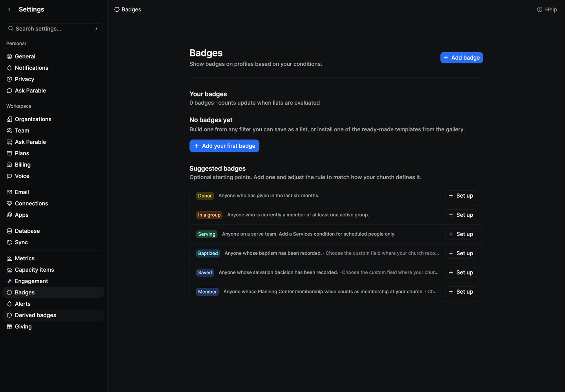
Task: Click Add your first badge
Action: pos(224,146)
